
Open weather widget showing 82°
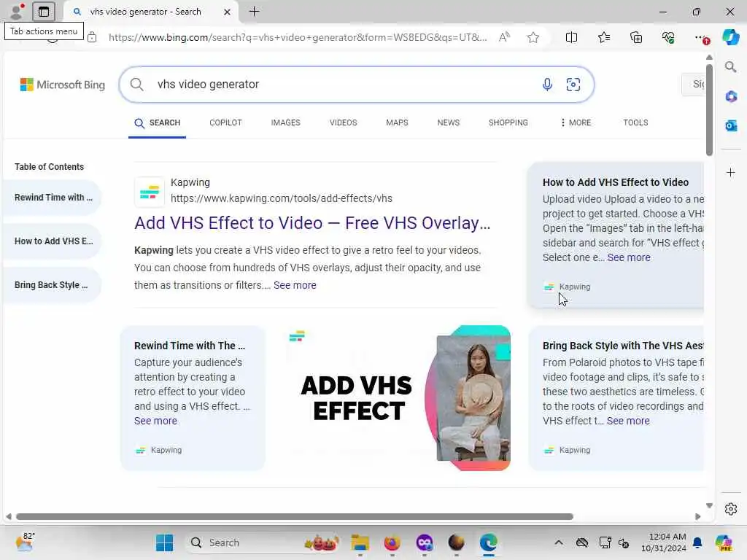[x=25, y=542]
